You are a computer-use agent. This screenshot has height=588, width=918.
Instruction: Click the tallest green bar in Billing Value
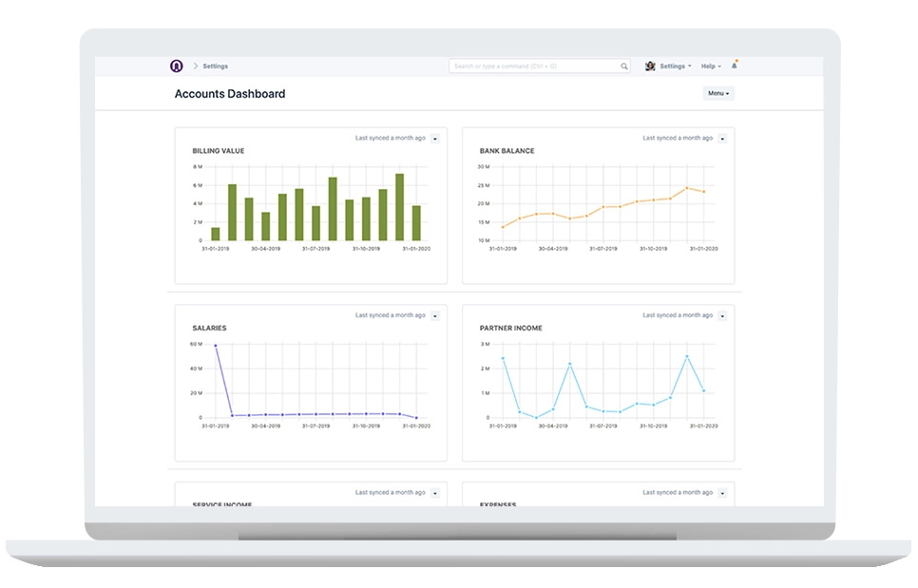tap(399, 207)
